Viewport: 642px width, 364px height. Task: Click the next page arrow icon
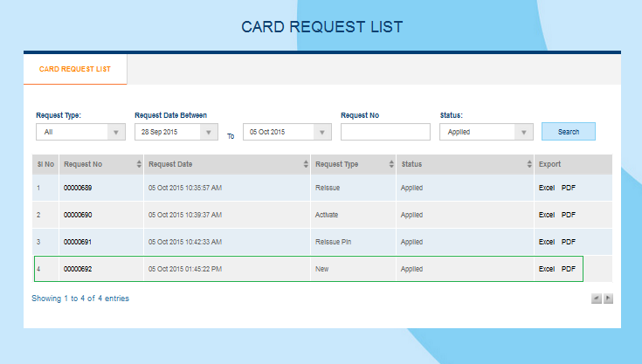[x=608, y=298]
